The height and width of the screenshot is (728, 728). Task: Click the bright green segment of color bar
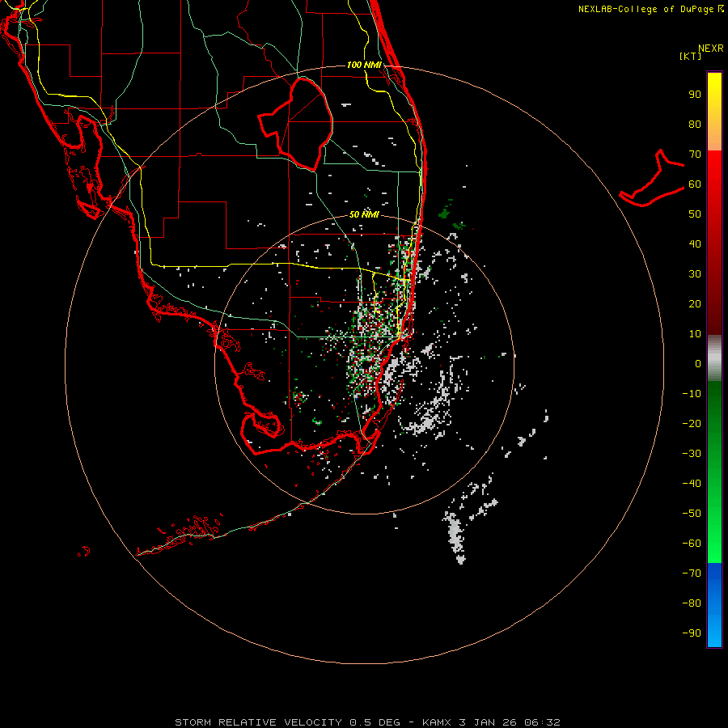pos(714,472)
